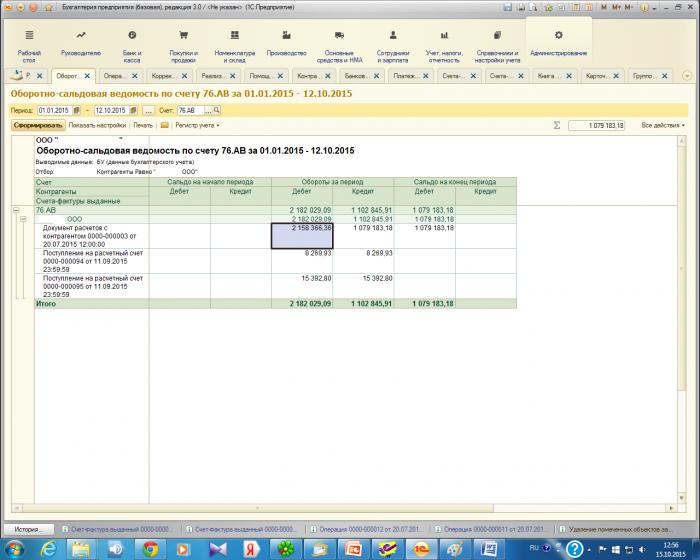Click Показать настройки link
The image size is (700, 560).
click(x=97, y=125)
